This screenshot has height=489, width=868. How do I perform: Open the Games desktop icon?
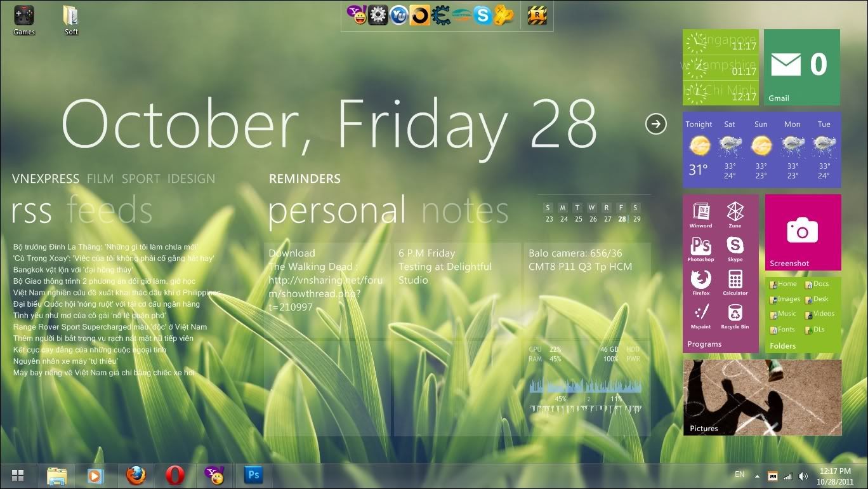click(24, 20)
